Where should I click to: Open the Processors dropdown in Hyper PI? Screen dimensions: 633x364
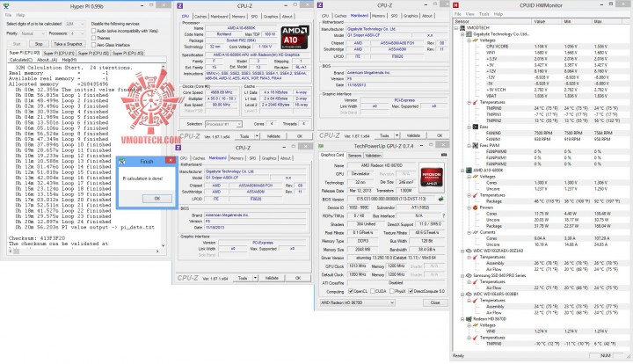(x=76, y=33)
